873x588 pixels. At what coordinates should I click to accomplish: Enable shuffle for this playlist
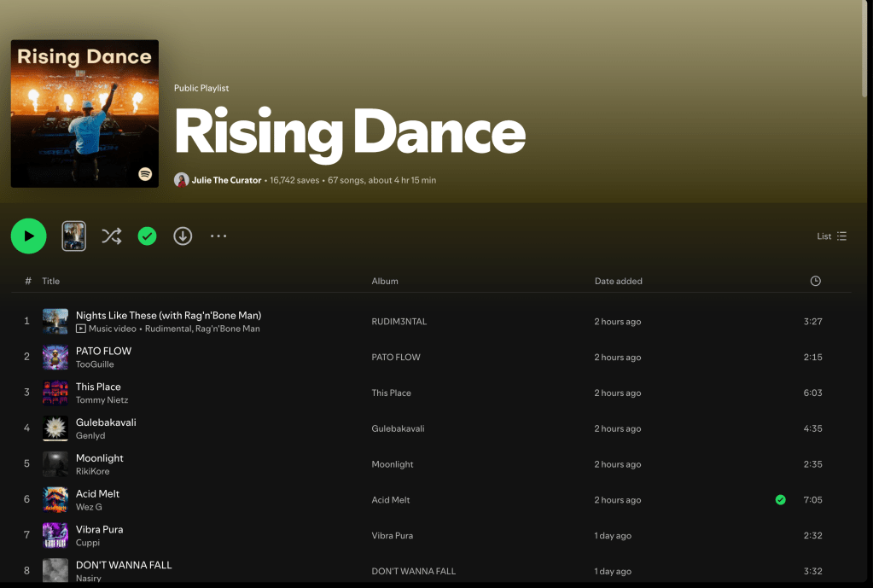111,236
